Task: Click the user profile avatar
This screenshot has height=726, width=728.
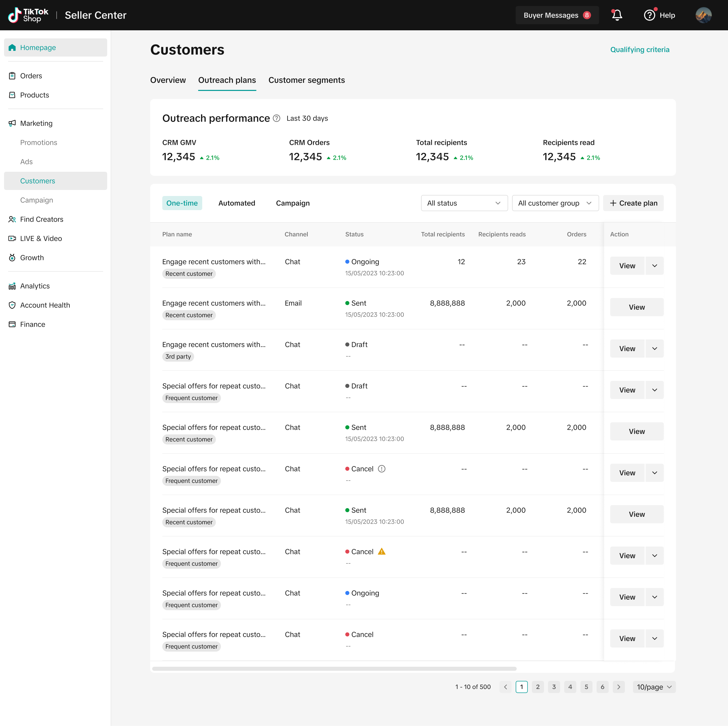Action: click(x=703, y=15)
